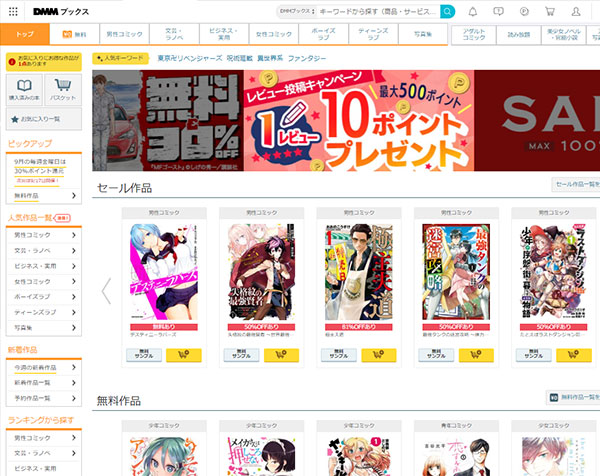Viewport: 600px width, 476px height.
Task: Switch to ティーンズラブ top tab
Action: pyautogui.click(x=373, y=34)
